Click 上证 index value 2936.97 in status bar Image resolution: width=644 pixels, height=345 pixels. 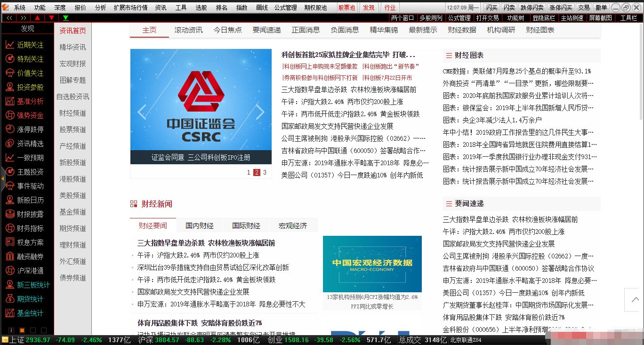click(38, 340)
